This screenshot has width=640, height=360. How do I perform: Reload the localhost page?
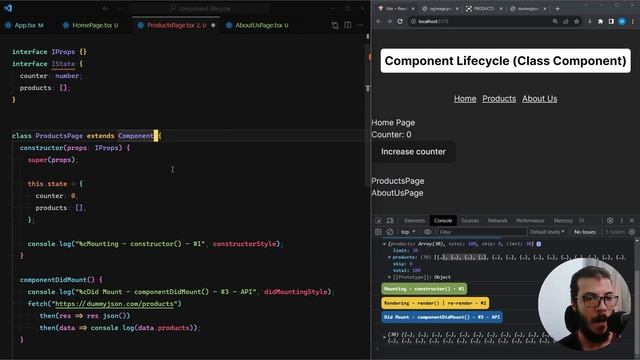(400, 21)
